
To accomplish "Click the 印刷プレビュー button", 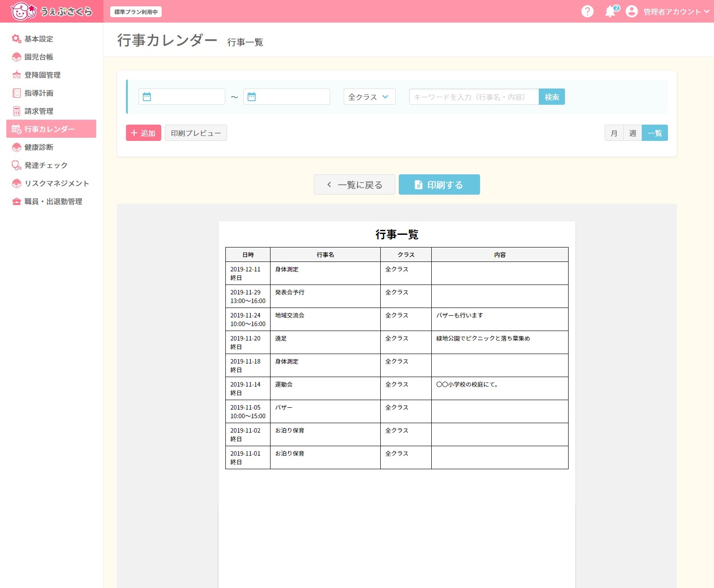I will pos(196,133).
